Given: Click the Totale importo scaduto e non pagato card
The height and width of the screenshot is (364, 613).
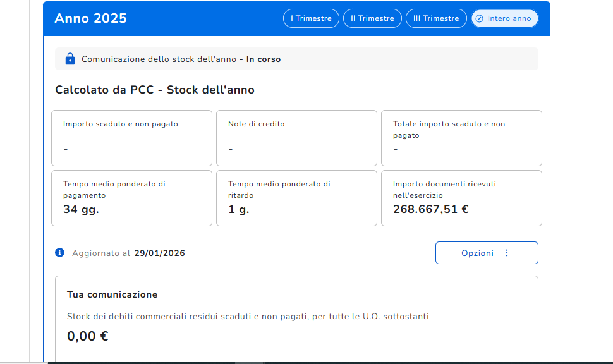Looking at the screenshot, I should tap(461, 138).
